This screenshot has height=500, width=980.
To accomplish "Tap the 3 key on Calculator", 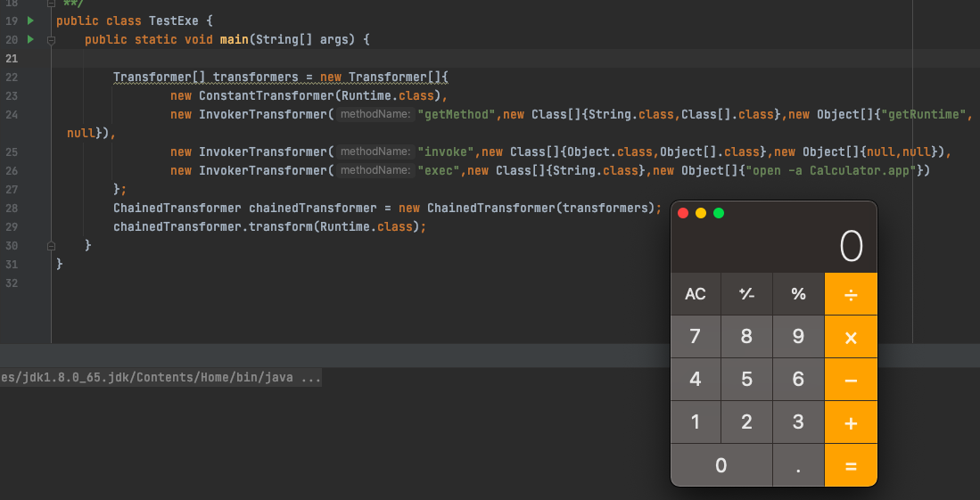I will tap(798, 422).
